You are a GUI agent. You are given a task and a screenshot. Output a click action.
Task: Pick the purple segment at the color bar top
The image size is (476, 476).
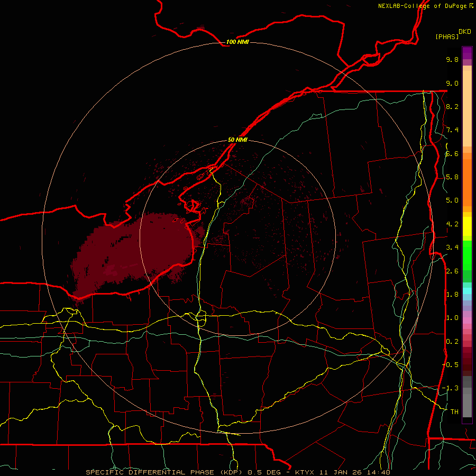point(467,53)
